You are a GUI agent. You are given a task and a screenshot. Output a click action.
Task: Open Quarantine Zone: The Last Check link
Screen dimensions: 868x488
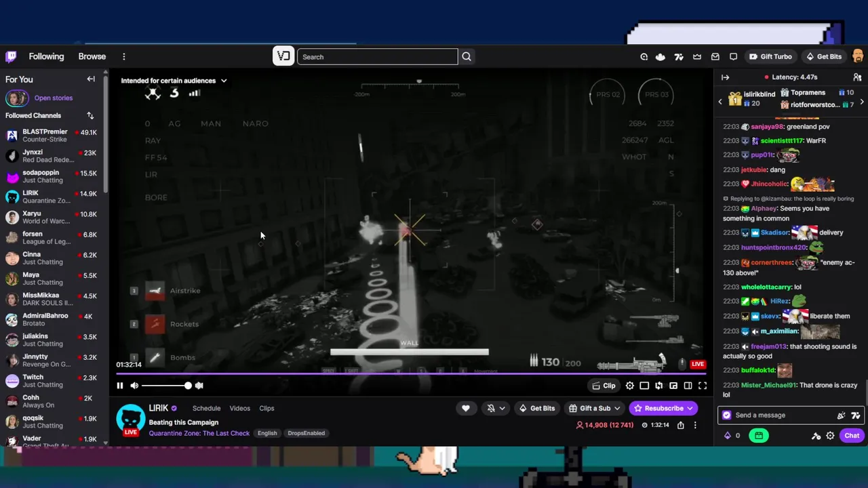[x=199, y=433]
